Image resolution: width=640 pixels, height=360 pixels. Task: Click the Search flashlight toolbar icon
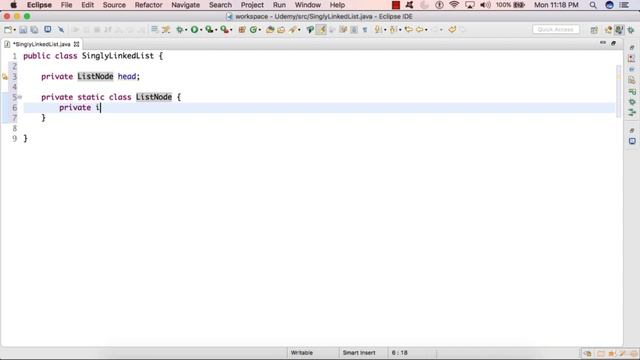click(293, 29)
